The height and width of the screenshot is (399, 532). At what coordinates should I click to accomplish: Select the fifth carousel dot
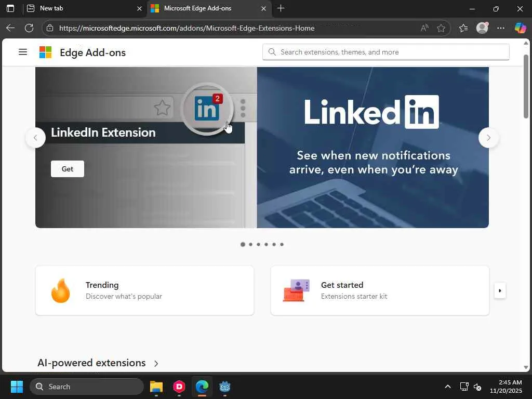pos(274,244)
